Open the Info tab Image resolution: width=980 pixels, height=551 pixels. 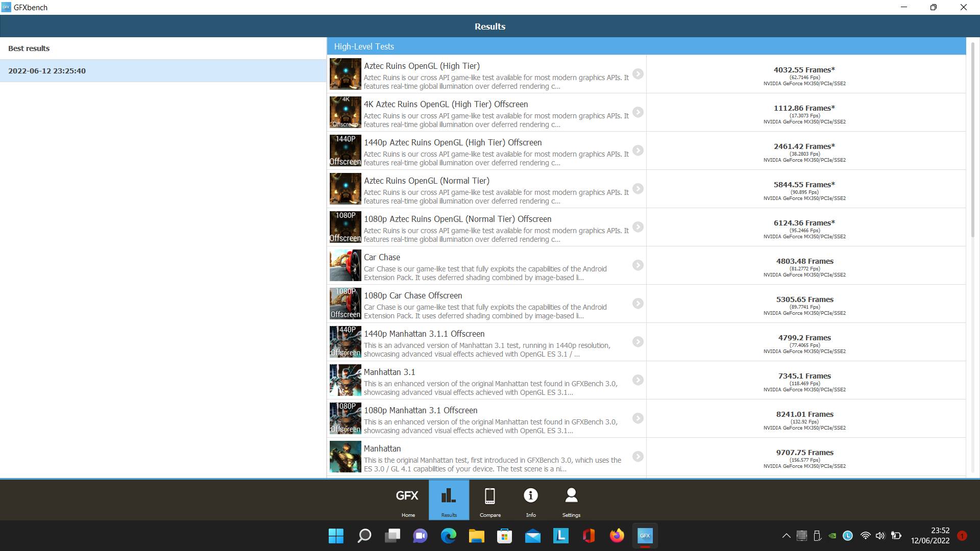pos(531,500)
